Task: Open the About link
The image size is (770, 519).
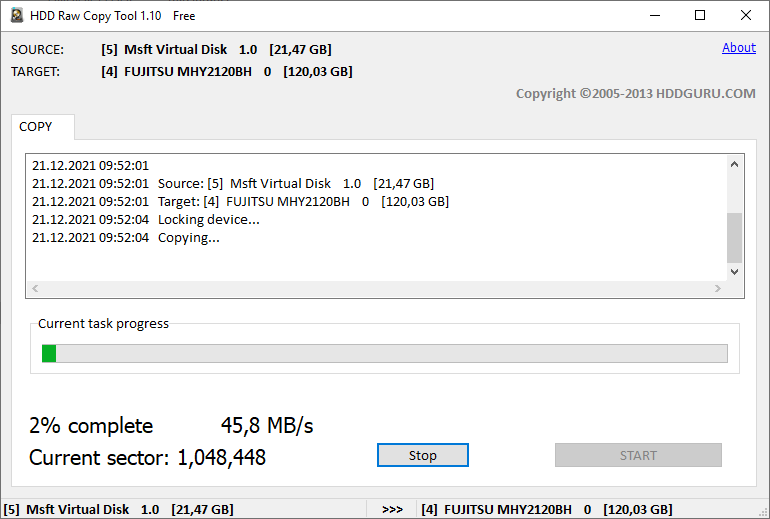Action: [x=739, y=47]
